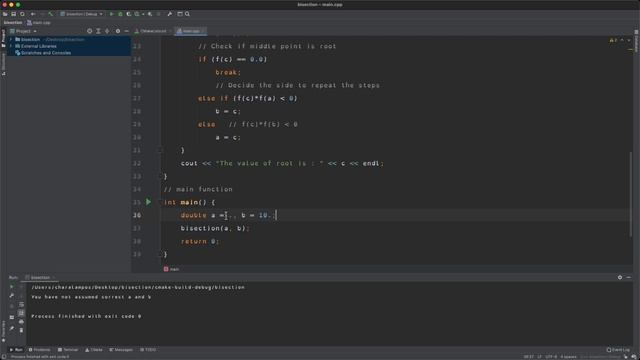Viewport: 640px width, 360px height.
Task: Open the Problems tool window
Action: [40, 350]
